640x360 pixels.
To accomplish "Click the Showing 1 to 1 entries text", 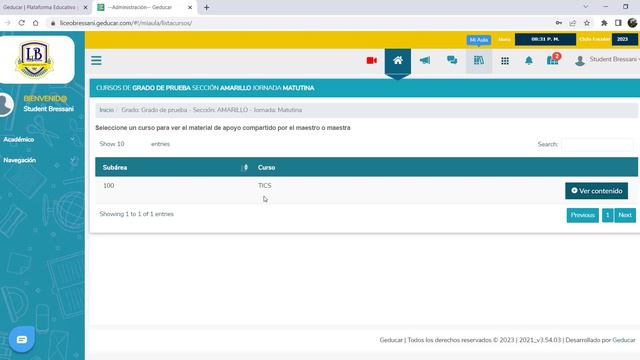I will pyautogui.click(x=137, y=214).
